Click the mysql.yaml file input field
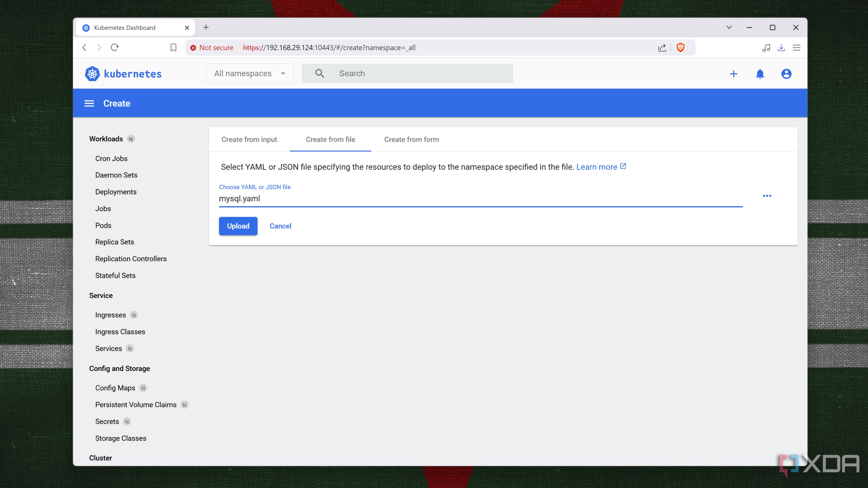The width and height of the screenshot is (868, 488). click(x=481, y=198)
